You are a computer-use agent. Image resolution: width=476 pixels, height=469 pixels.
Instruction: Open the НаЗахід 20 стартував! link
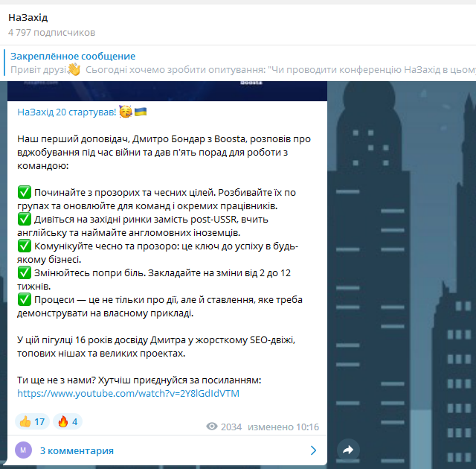click(66, 112)
